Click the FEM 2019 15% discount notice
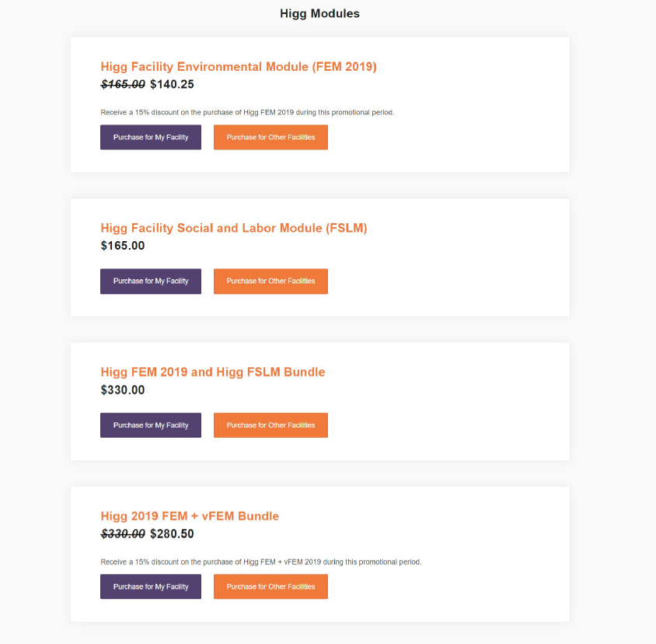The image size is (656, 644). tap(247, 113)
